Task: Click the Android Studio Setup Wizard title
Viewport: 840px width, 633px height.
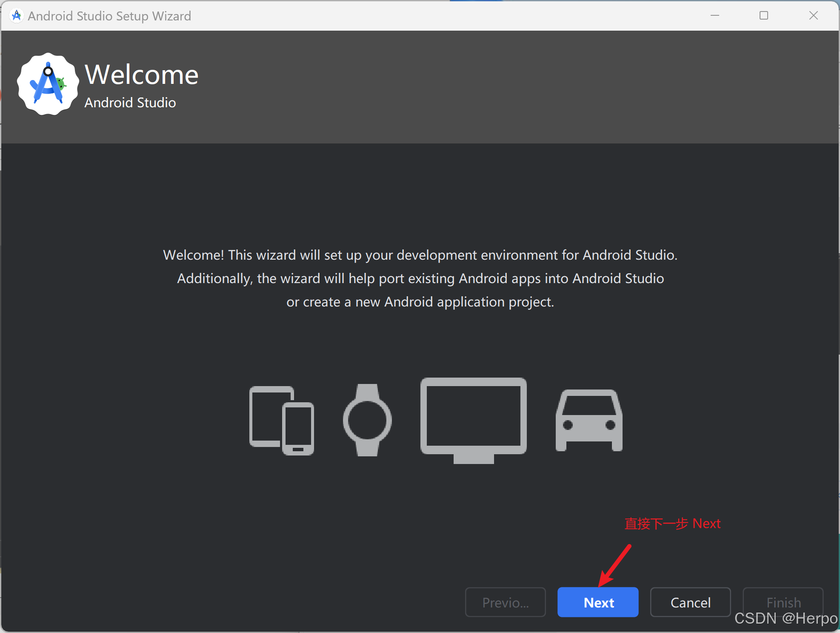Action: [109, 16]
